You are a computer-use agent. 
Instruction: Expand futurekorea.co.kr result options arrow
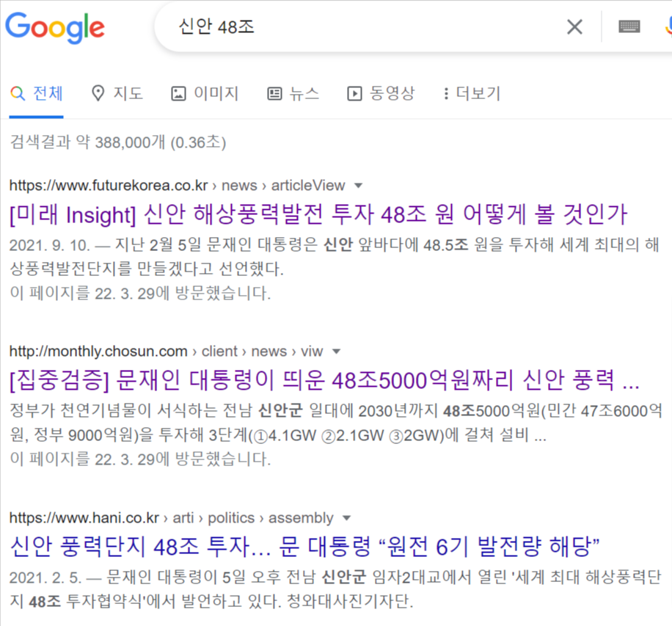[358, 186]
